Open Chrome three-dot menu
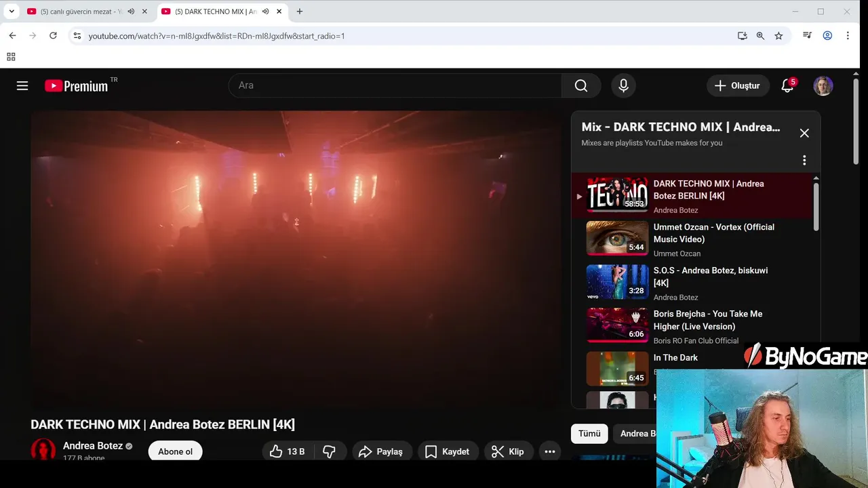The width and height of the screenshot is (868, 488). click(x=848, y=36)
